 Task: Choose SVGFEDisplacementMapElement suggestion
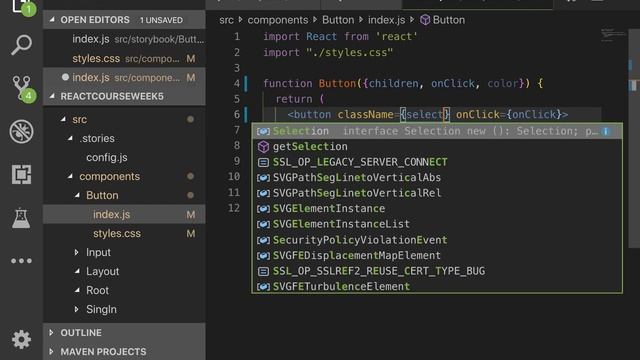click(x=437, y=256)
